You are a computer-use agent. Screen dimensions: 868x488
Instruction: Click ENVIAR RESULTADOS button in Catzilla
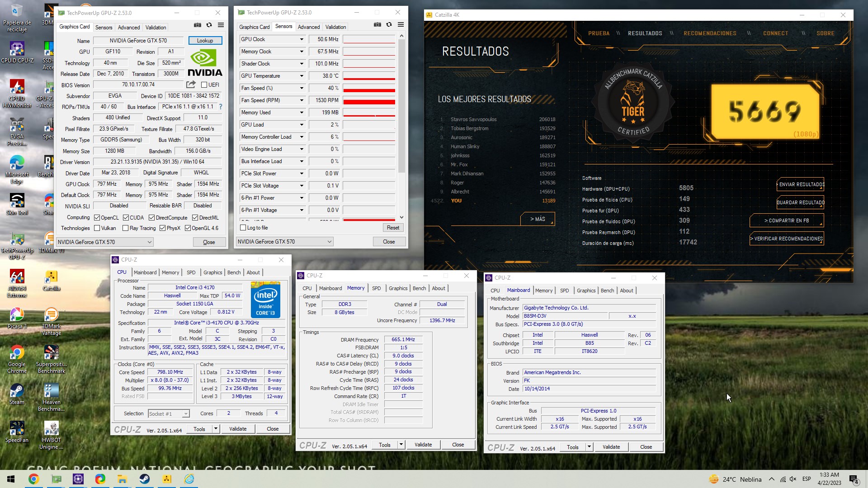pos(800,184)
